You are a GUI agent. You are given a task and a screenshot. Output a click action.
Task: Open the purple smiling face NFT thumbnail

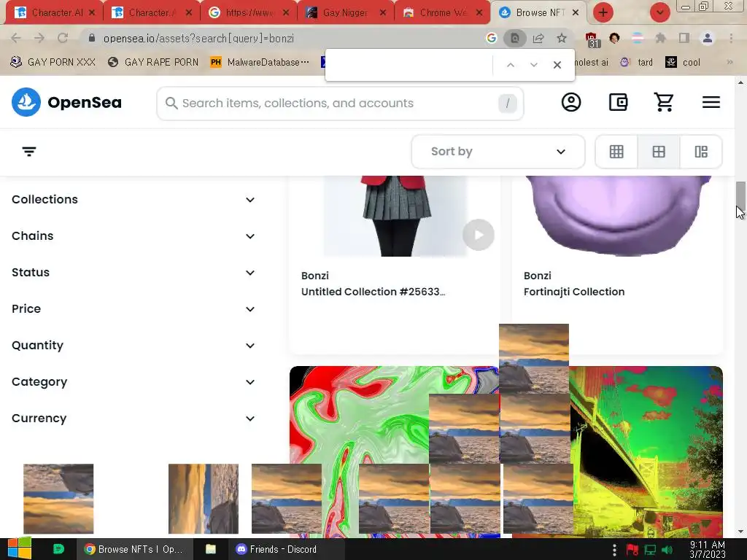click(x=617, y=216)
